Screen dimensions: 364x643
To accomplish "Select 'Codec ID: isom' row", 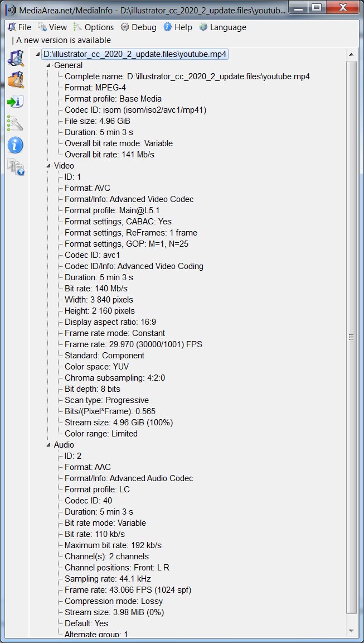I will point(135,110).
